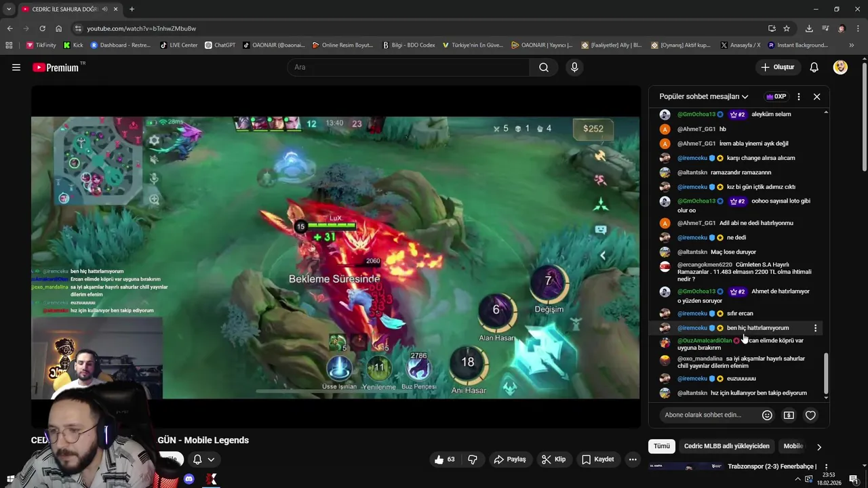Mute the tab with the speaker icon
Screen dimensions: 868x488
[104, 9]
